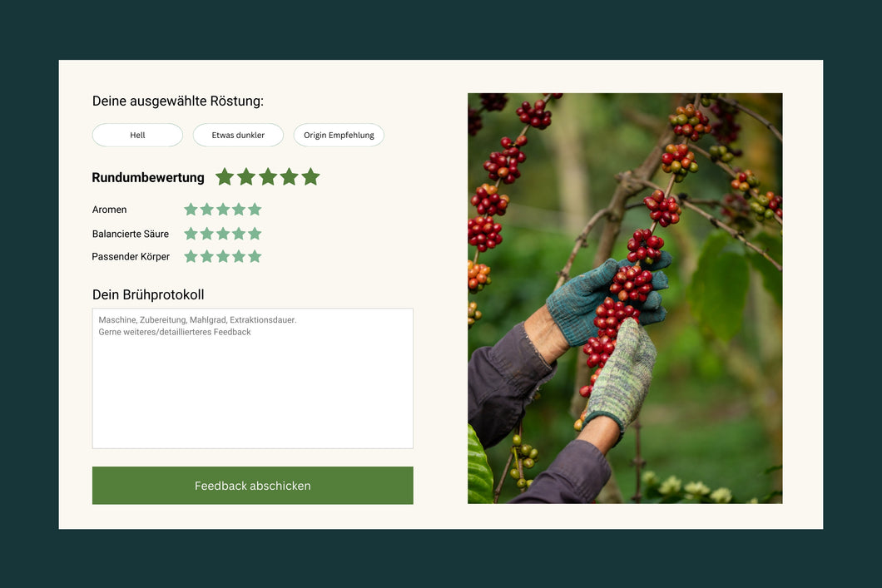Image resolution: width=882 pixels, height=588 pixels.
Task: Focus the Dein Brühprotokoll text area
Action: (x=253, y=378)
